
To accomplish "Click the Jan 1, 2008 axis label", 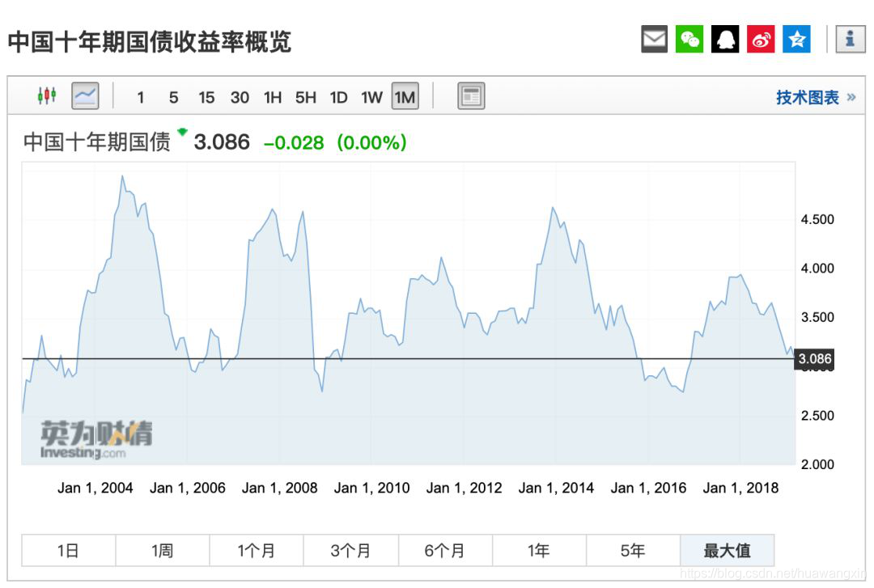I will point(280,488).
